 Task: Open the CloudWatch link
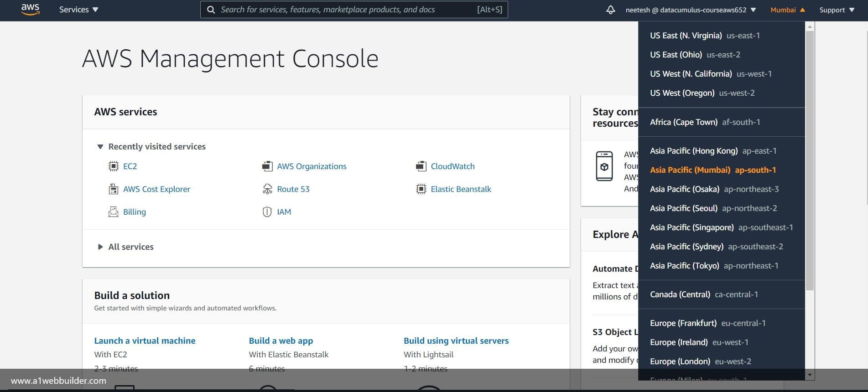click(x=452, y=166)
